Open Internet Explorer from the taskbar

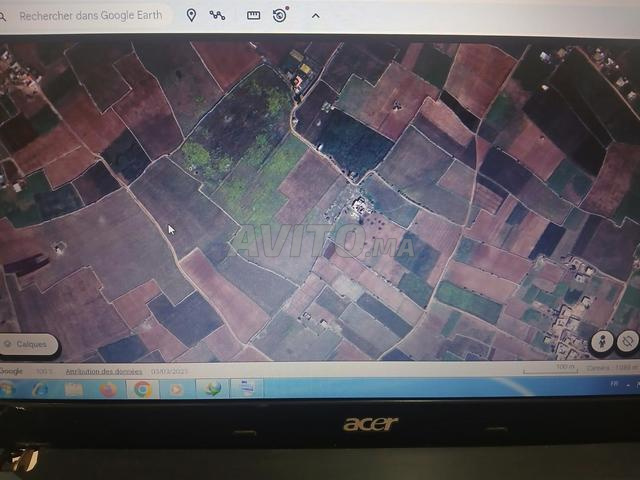pyautogui.click(x=40, y=389)
